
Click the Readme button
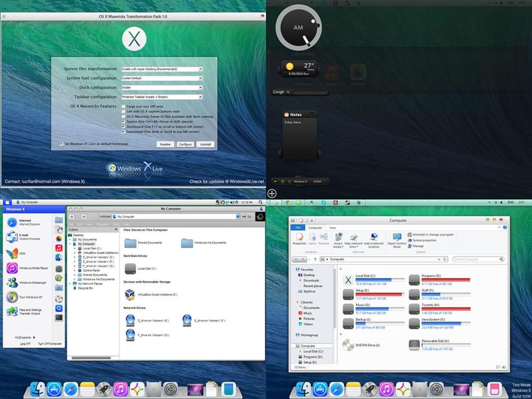click(x=165, y=144)
